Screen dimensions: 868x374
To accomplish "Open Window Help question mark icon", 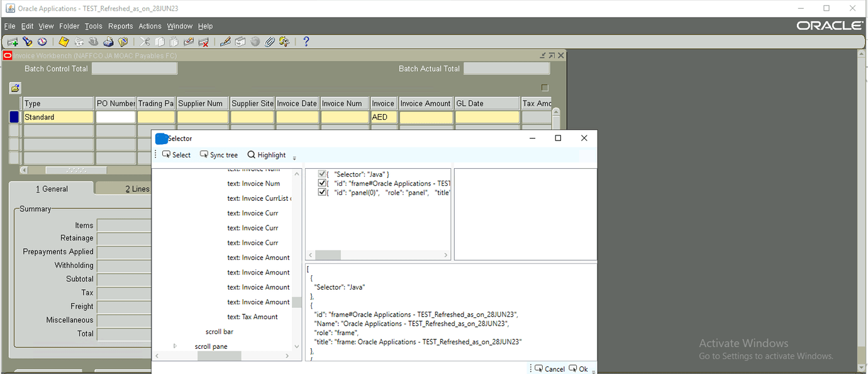I will 306,42.
